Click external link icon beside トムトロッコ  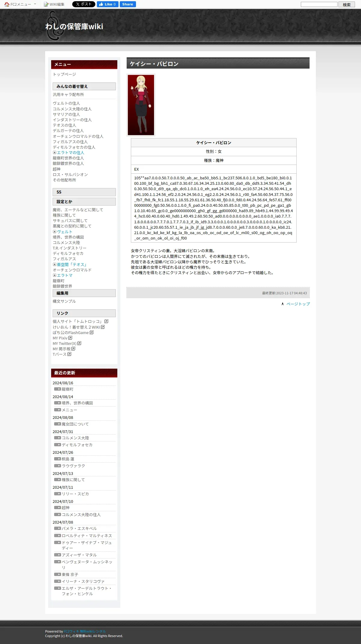(x=106, y=321)
